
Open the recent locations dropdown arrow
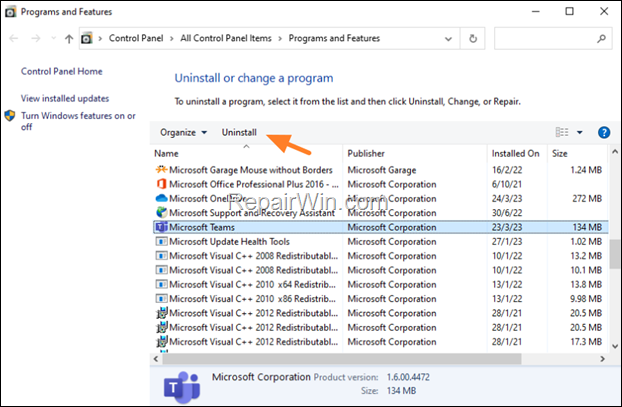point(54,38)
